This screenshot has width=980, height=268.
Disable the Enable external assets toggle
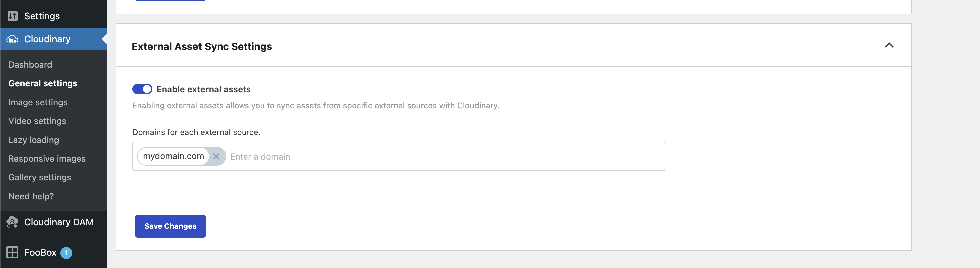142,89
